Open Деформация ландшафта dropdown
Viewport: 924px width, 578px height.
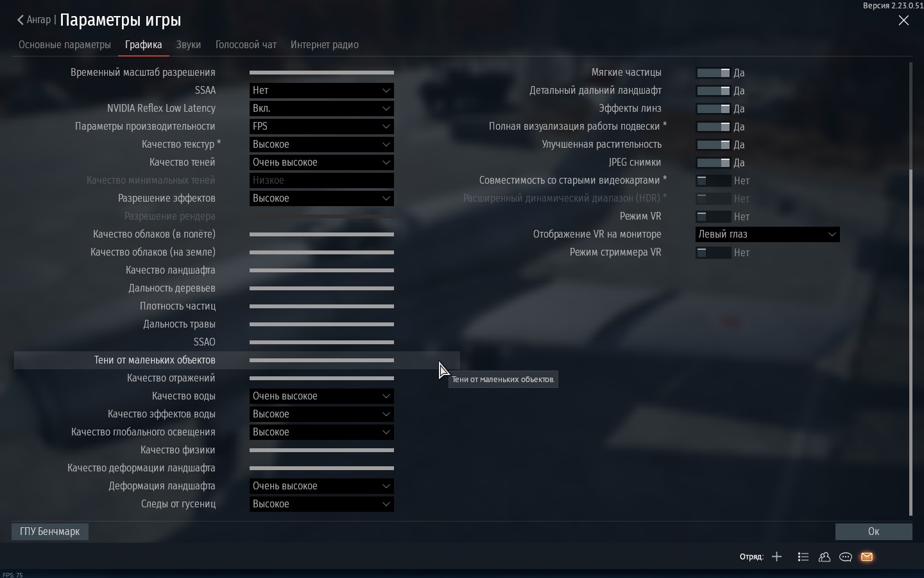321,486
